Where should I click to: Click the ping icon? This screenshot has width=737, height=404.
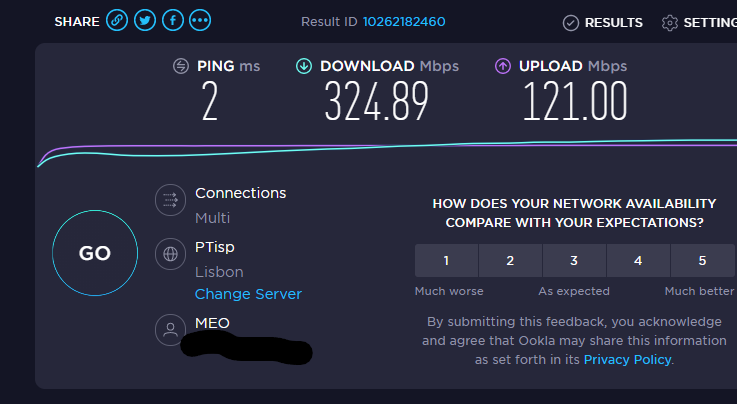pyautogui.click(x=181, y=66)
